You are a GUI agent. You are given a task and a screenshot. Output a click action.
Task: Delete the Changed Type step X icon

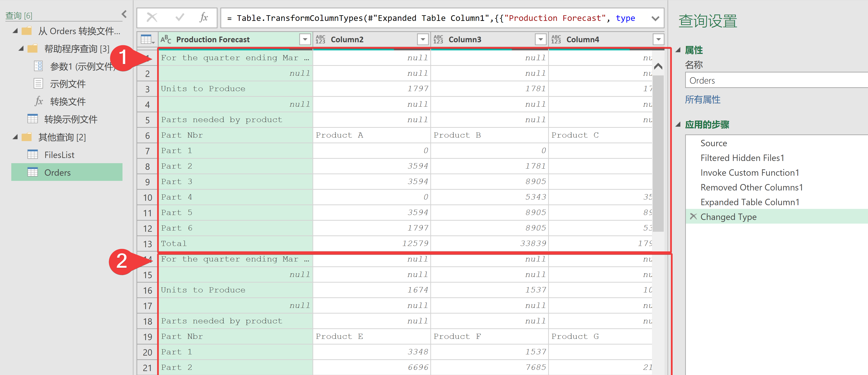[x=693, y=216]
